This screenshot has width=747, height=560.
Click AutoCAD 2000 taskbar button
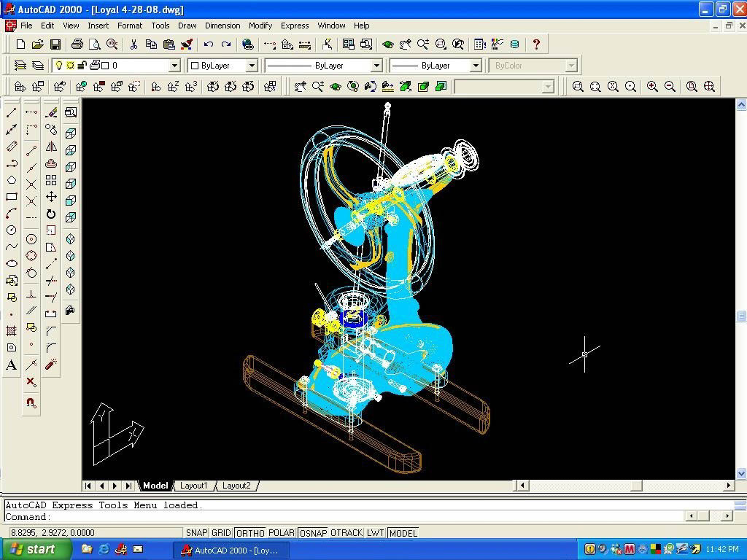pyautogui.click(x=231, y=550)
